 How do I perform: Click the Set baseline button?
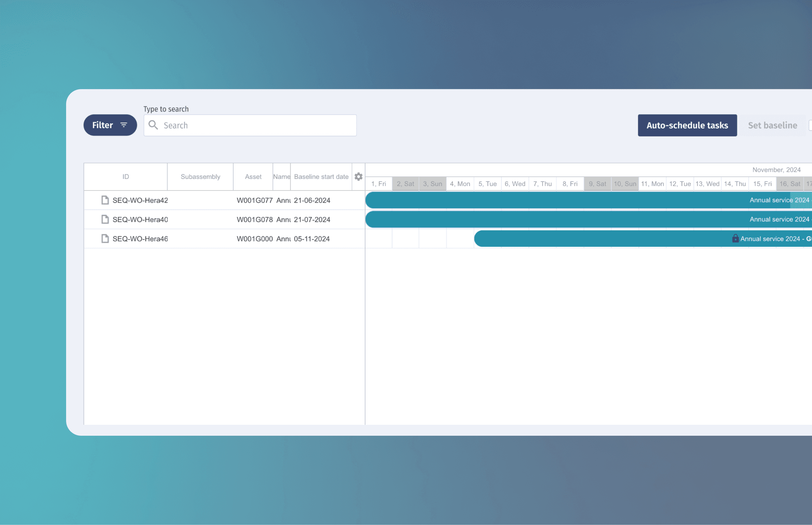[772, 125]
